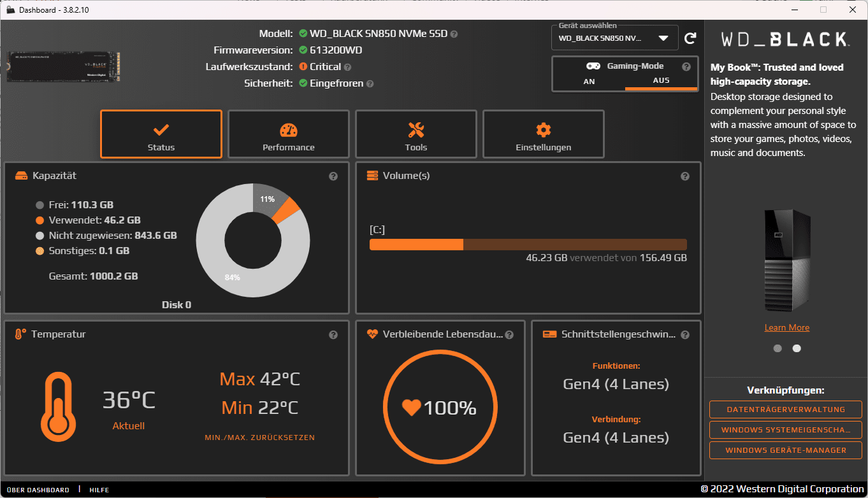
Task: Open Temperatur panel help icon
Action: click(333, 334)
